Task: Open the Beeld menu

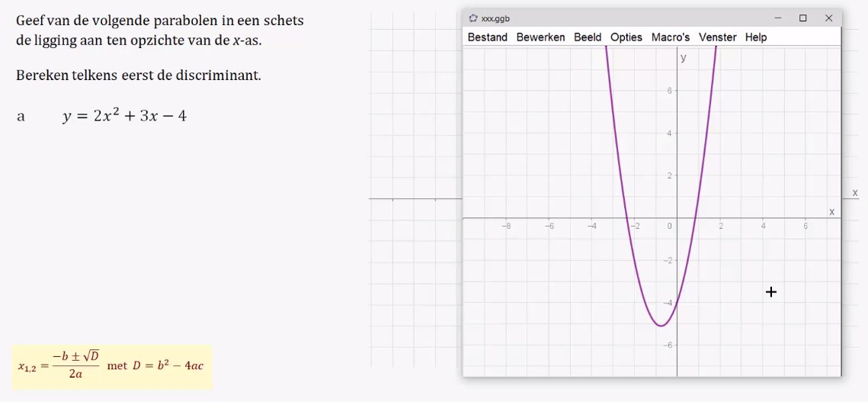Action: [x=588, y=37]
